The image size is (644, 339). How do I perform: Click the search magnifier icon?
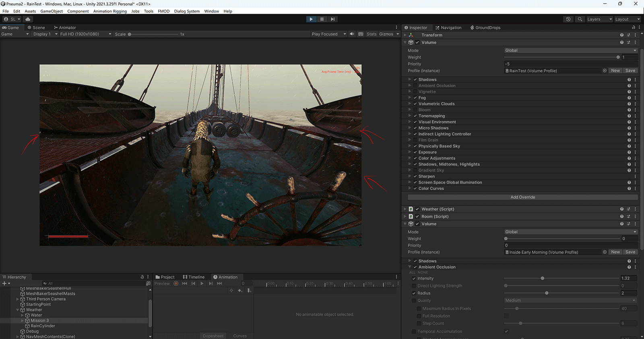pyautogui.click(x=580, y=19)
